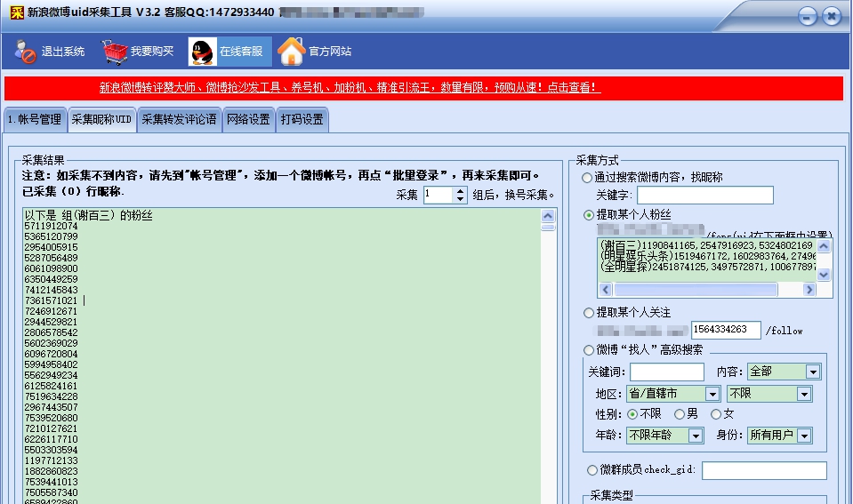Screen dimensions: 853x504
Task: Open 在线客服 toolbar label
Action: click(241, 51)
